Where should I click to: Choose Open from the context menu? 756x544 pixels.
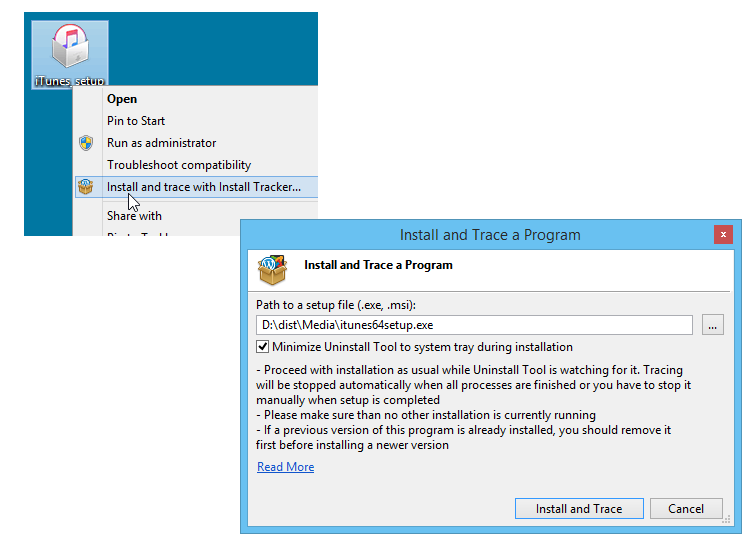122,99
